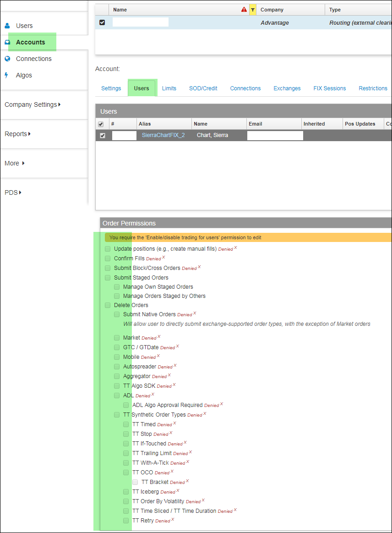Viewport: 392px width, 533px height.
Task: Click the Denied X next to GTC / GTDate
Action: click(169, 347)
